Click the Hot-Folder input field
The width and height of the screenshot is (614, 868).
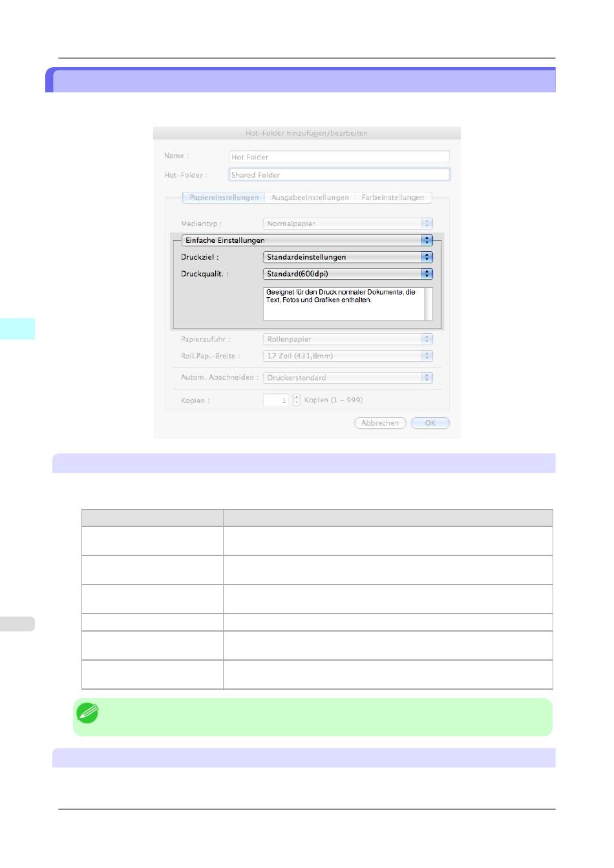coord(339,175)
